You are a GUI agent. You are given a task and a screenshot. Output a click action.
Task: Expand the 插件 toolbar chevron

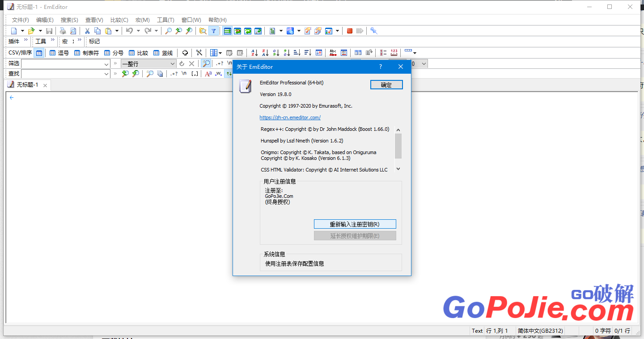(x=26, y=40)
